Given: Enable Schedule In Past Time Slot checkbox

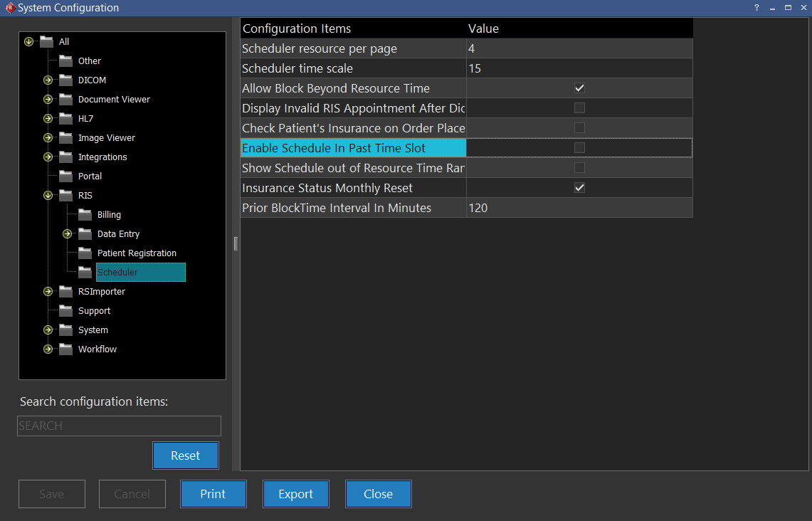Looking at the screenshot, I should point(579,148).
